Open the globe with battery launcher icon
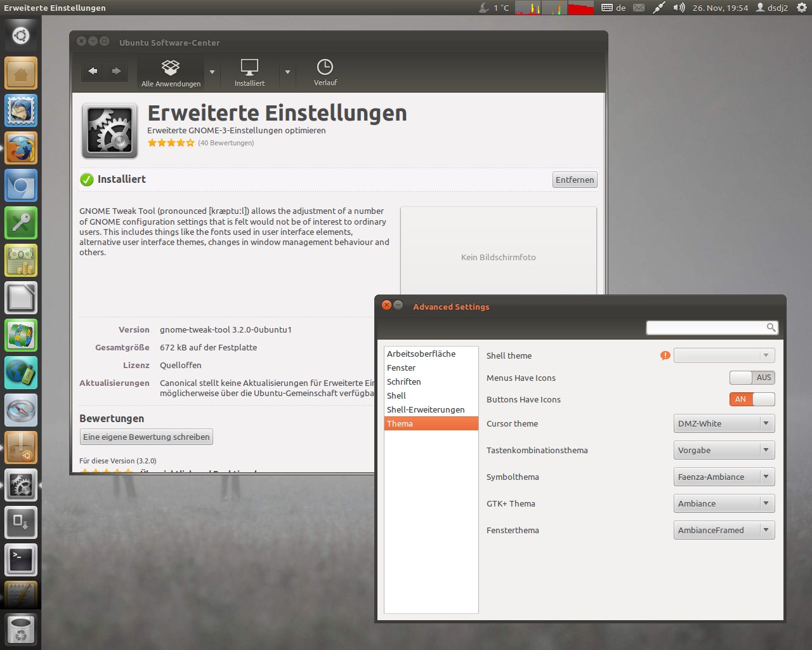Image resolution: width=812 pixels, height=650 pixels. (x=21, y=373)
